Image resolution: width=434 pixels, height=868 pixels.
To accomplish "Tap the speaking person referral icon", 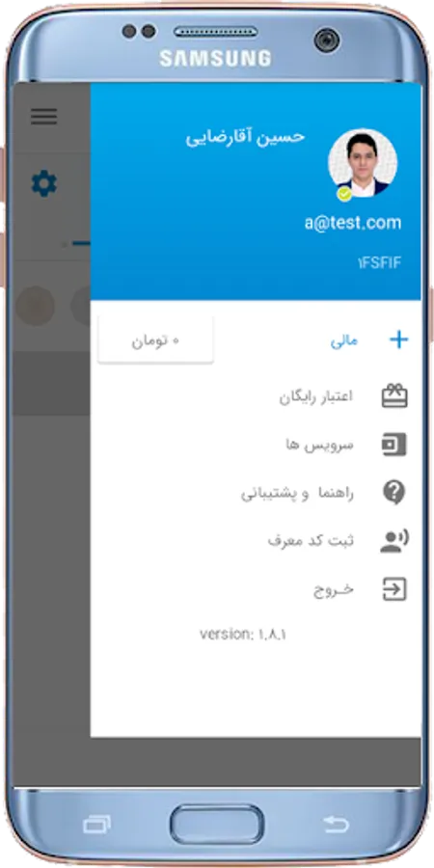I will pyautogui.click(x=394, y=541).
